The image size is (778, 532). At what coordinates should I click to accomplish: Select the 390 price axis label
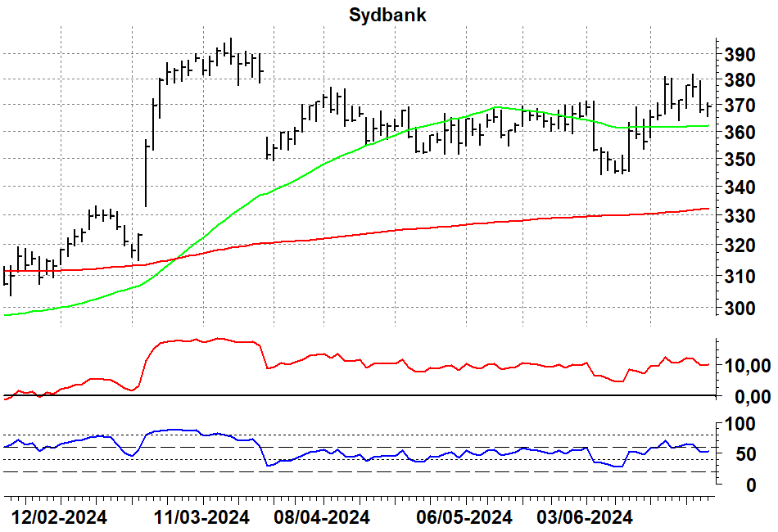pyautogui.click(x=740, y=55)
